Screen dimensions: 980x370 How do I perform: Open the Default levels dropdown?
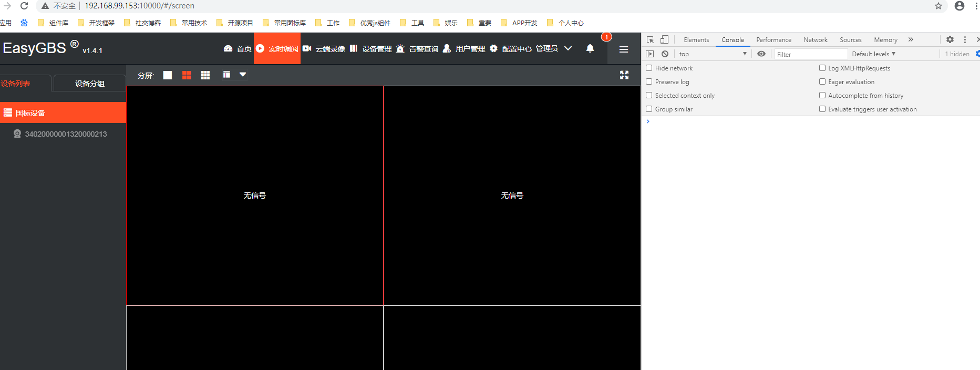tap(873, 54)
